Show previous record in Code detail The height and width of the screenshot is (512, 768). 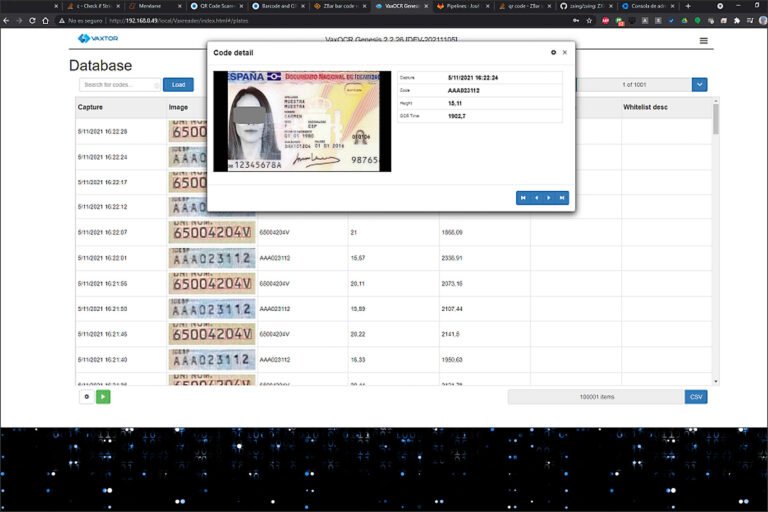(x=536, y=198)
